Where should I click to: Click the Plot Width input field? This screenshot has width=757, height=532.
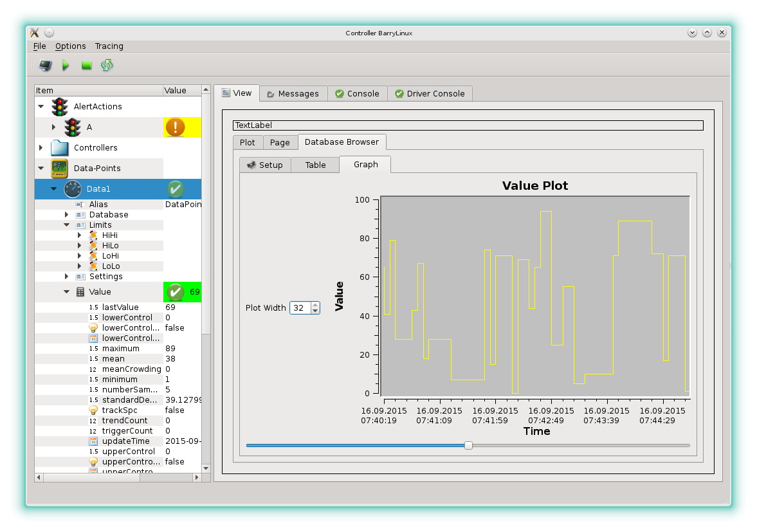tap(301, 308)
